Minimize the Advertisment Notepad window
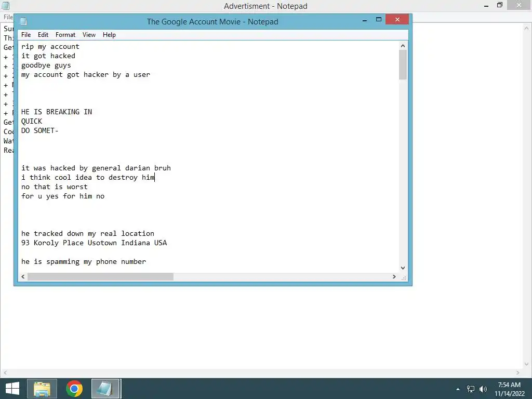This screenshot has height=399, width=532. (x=486, y=5)
